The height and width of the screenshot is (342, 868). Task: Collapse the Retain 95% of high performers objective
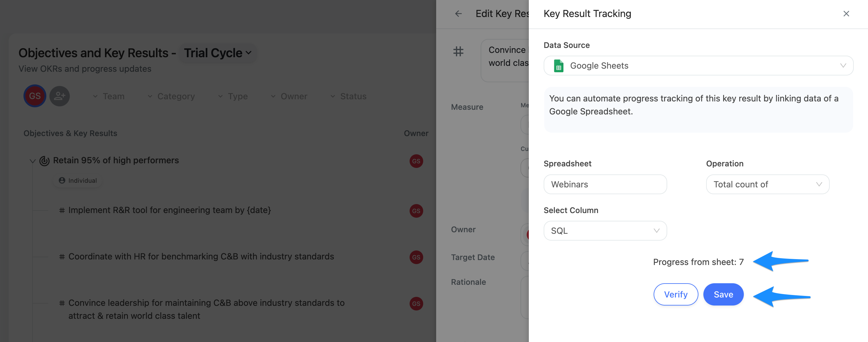pyautogui.click(x=32, y=161)
